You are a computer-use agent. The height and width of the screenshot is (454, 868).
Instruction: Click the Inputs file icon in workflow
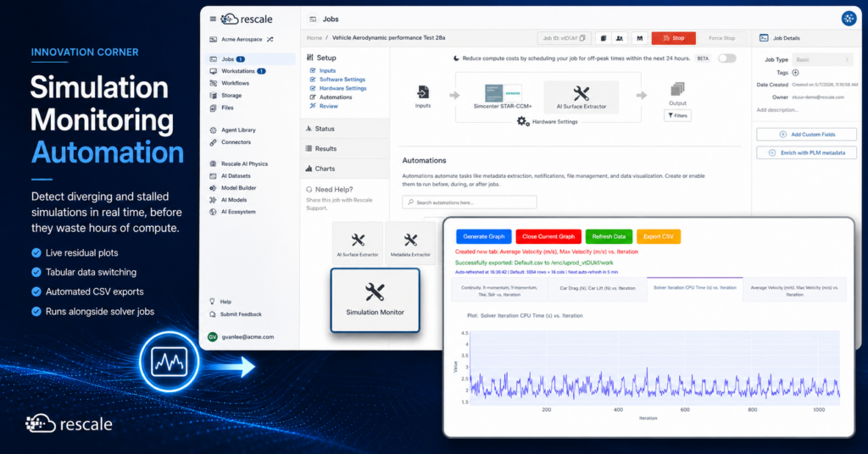pos(423,91)
